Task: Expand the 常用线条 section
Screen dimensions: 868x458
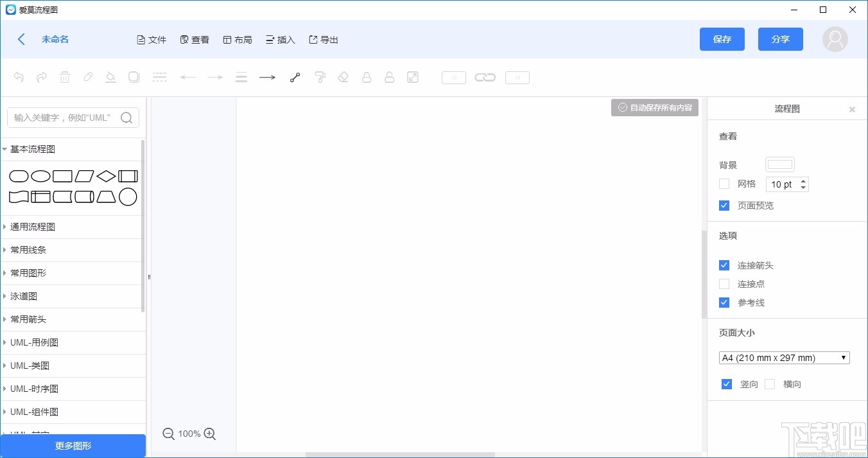Action: pos(73,250)
